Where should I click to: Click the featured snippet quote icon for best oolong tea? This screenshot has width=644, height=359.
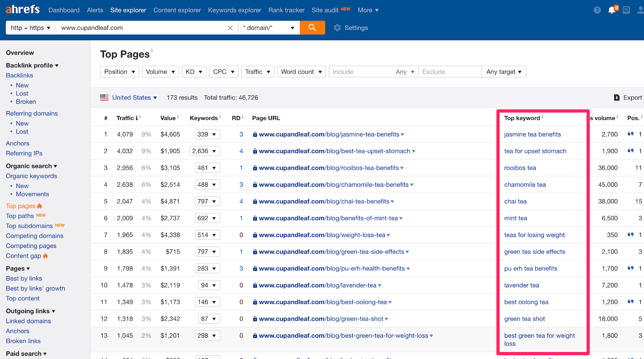pos(631,301)
